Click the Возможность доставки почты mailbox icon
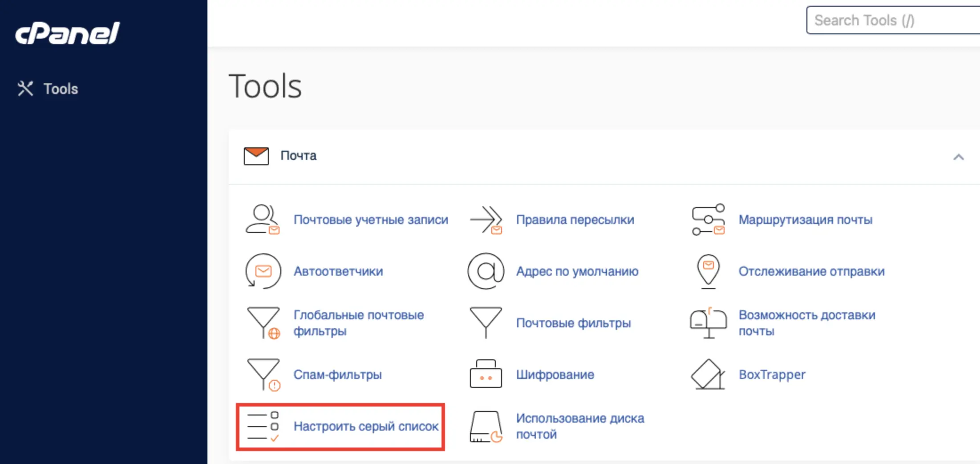Image resolution: width=980 pixels, height=464 pixels. [709, 323]
